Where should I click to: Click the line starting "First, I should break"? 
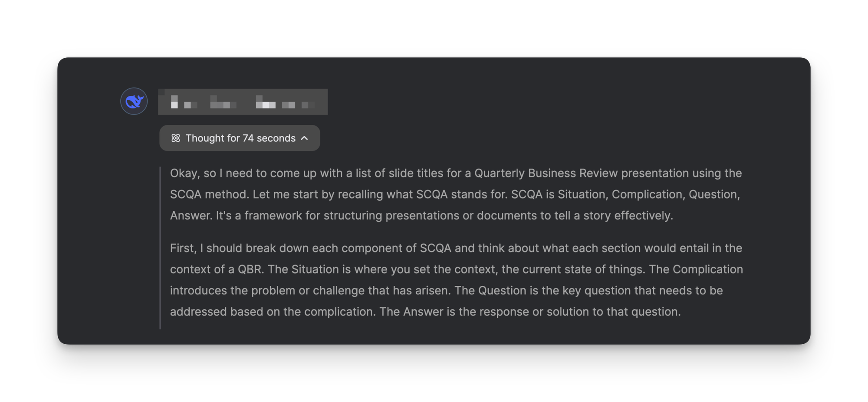click(x=456, y=248)
